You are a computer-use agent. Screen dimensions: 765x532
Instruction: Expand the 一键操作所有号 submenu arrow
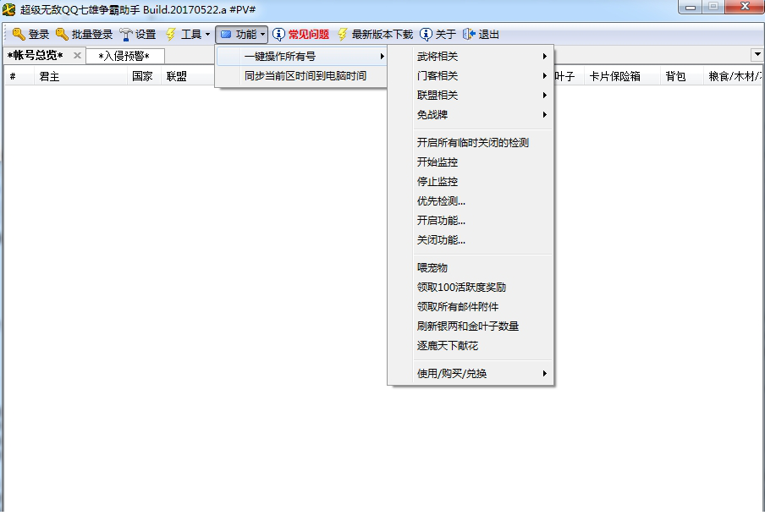pyautogui.click(x=382, y=57)
